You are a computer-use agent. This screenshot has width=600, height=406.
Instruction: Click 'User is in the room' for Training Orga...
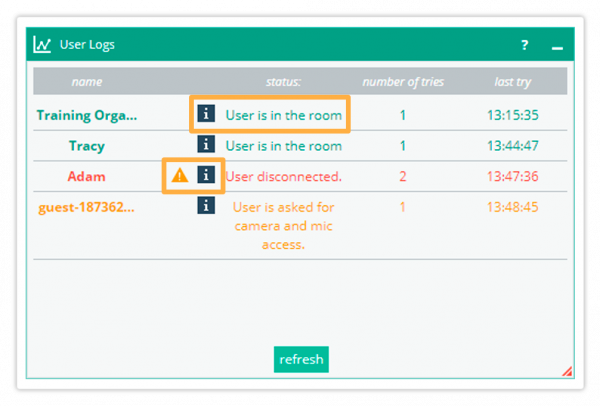click(x=284, y=115)
